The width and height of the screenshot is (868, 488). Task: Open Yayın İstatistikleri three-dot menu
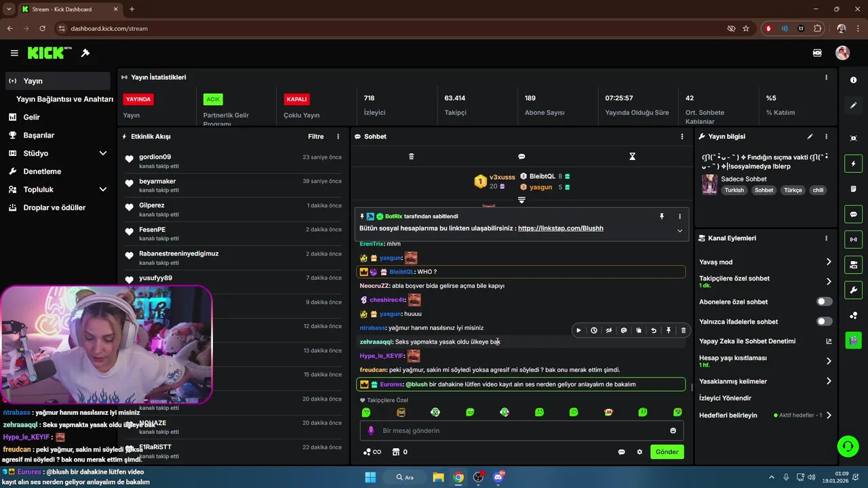(x=826, y=77)
